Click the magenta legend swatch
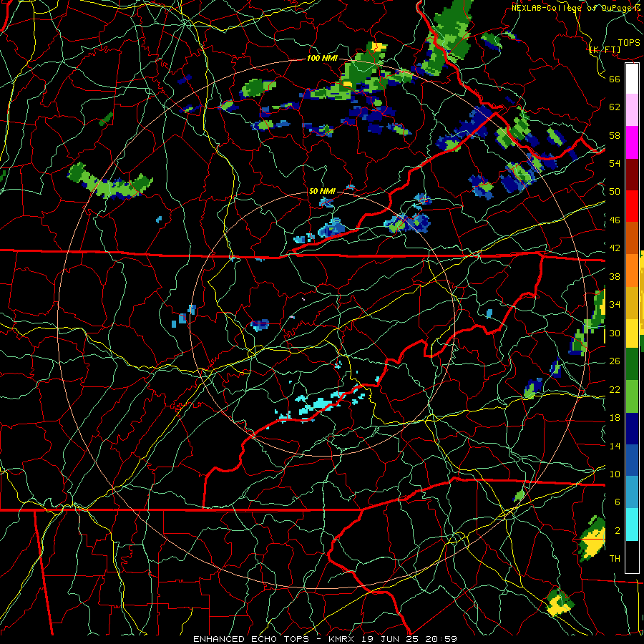The image size is (644, 644). 632,142
